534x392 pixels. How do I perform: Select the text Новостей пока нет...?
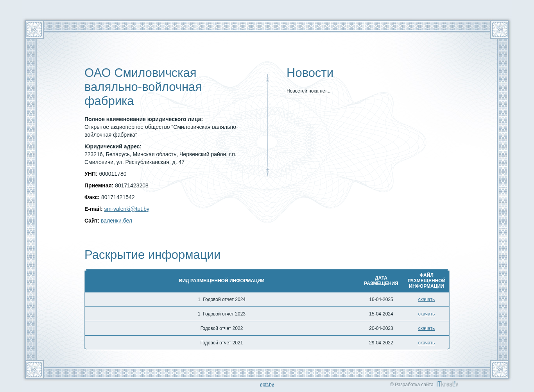click(x=308, y=91)
